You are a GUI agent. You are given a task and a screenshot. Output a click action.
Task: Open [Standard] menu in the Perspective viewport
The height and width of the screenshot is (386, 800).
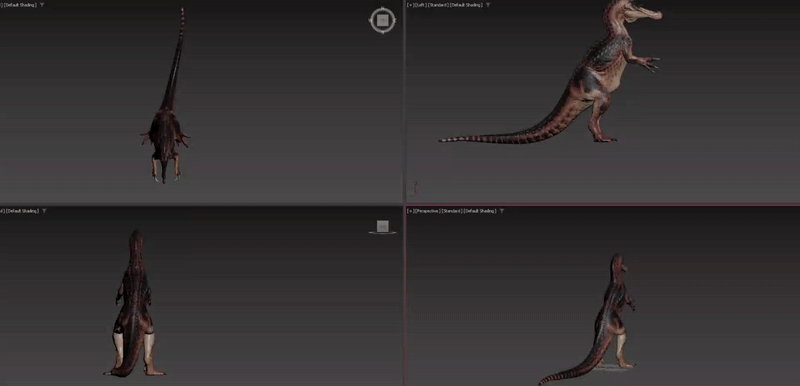tap(452, 211)
